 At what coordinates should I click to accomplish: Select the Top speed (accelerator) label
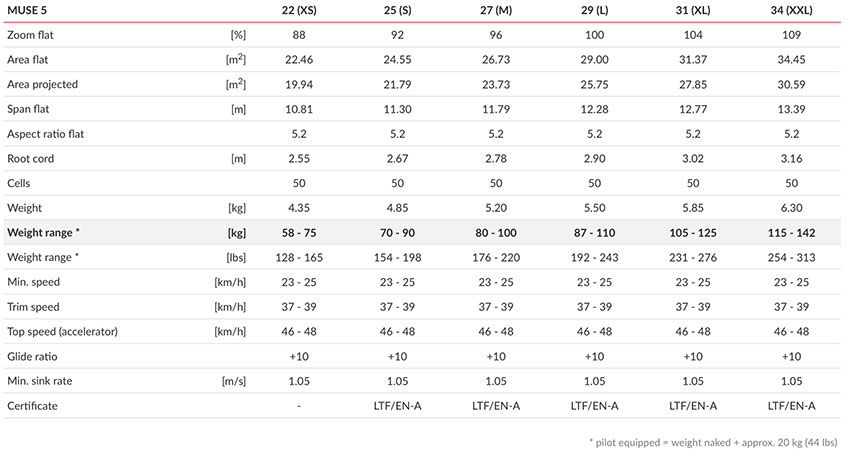pyautogui.click(x=62, y=331)
